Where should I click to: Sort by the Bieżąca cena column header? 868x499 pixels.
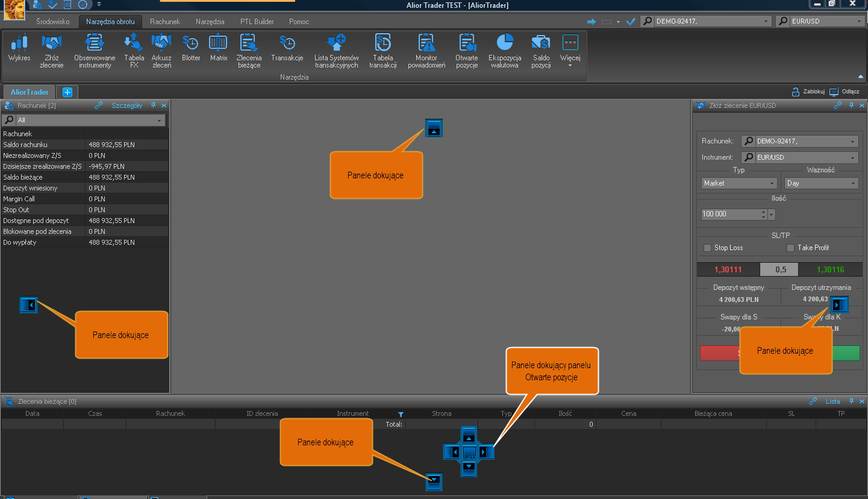coord(713,413)
